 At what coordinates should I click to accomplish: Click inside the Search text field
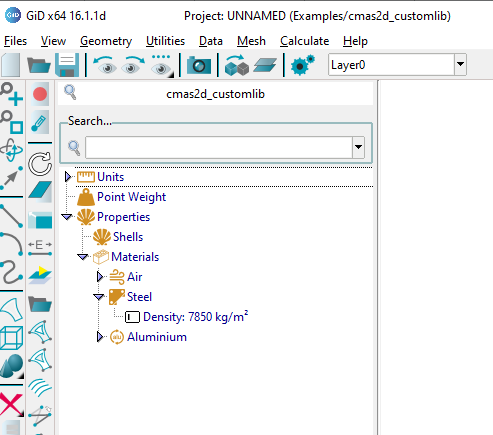(x=219, y=147)
